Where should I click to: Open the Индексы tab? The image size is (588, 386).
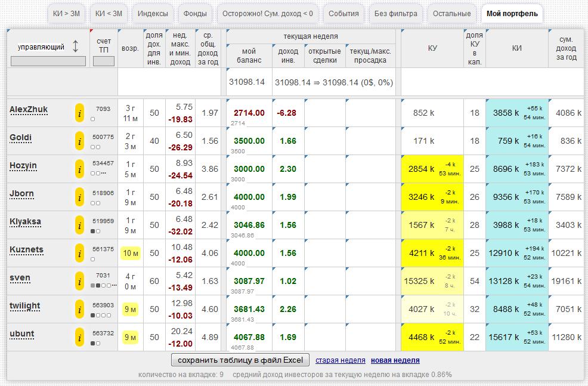pyautogui.click(x=153, y=14)
